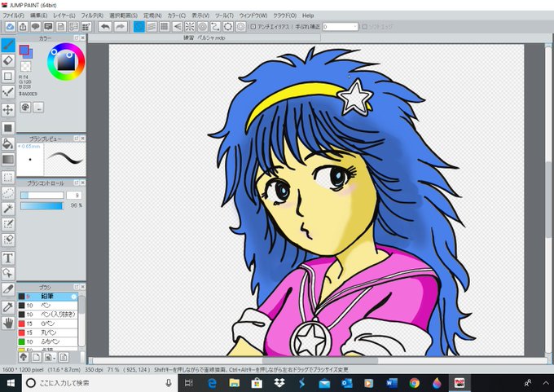Choose the Lasso selection tool
Viewport: 554px width, 392px height.
pos(8,193)
